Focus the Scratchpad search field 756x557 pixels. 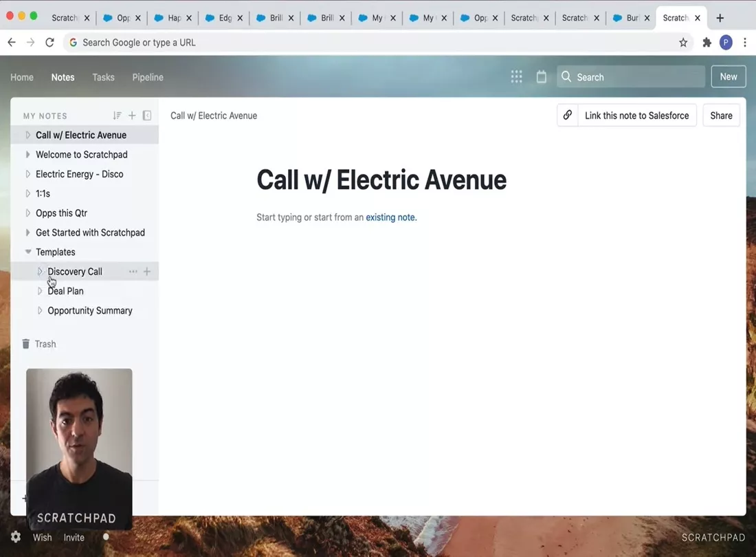631,77
